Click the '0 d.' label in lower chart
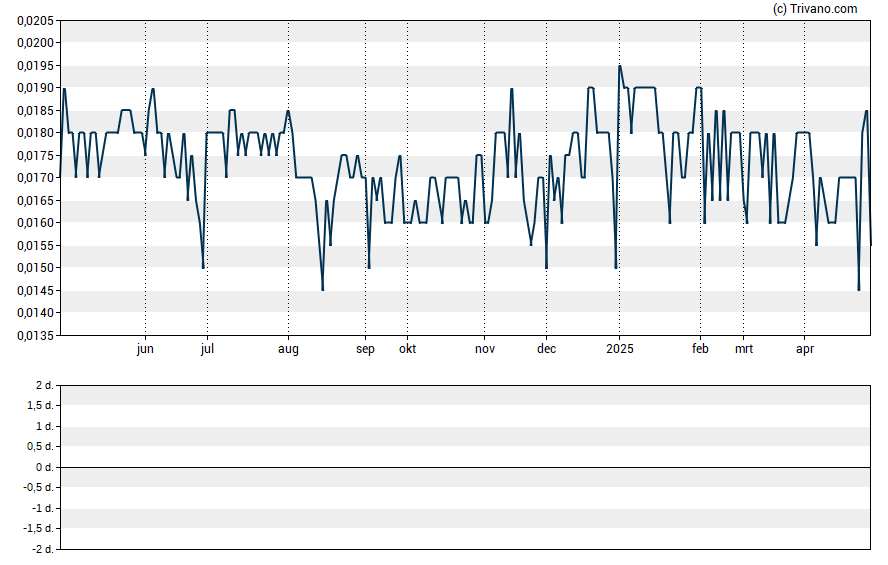The width and height of the screenshot is (888, 565). (x=45, y=468)
